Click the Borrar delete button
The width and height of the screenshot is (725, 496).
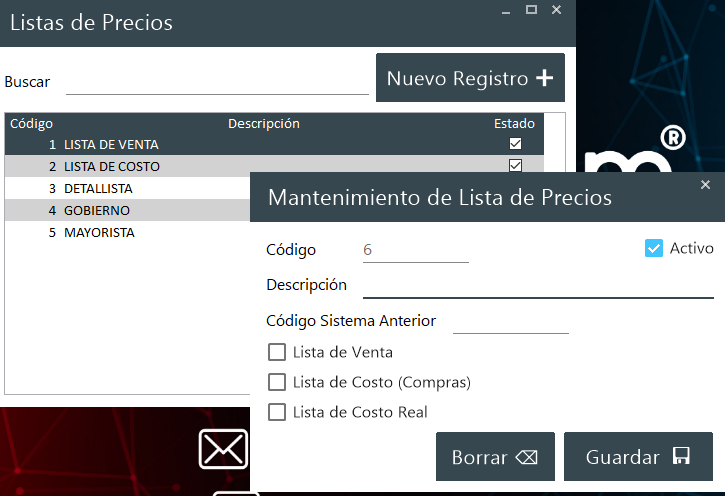pyautogui.click(x=495, y=457)
